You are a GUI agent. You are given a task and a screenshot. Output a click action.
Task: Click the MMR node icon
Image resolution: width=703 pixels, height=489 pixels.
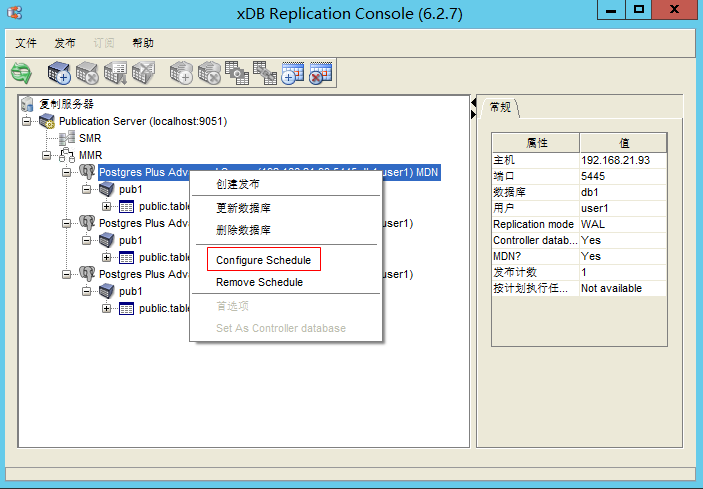pos(67,155)
